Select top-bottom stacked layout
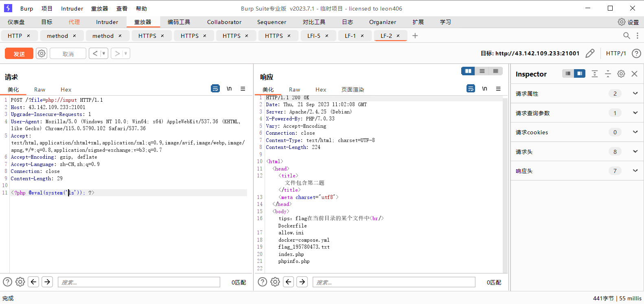The image size is (644, 304). pyautogui.click(x=482, y=71)
